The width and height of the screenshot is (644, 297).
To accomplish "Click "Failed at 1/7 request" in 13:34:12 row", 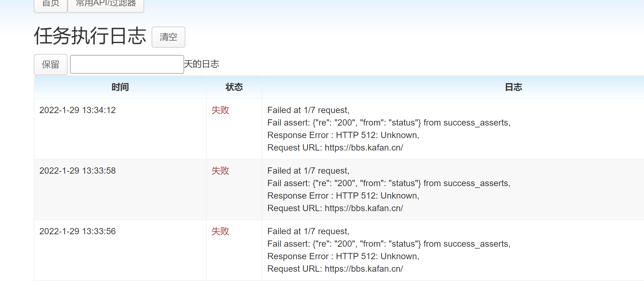I will tap(308, 110).
